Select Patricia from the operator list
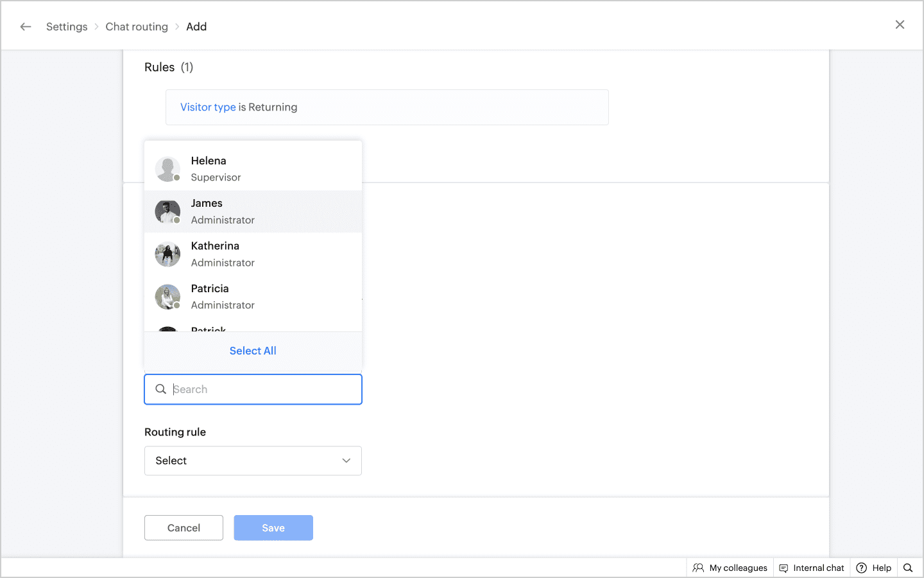Viewport: 924px width, 578px height. click(x=253, y=297)
